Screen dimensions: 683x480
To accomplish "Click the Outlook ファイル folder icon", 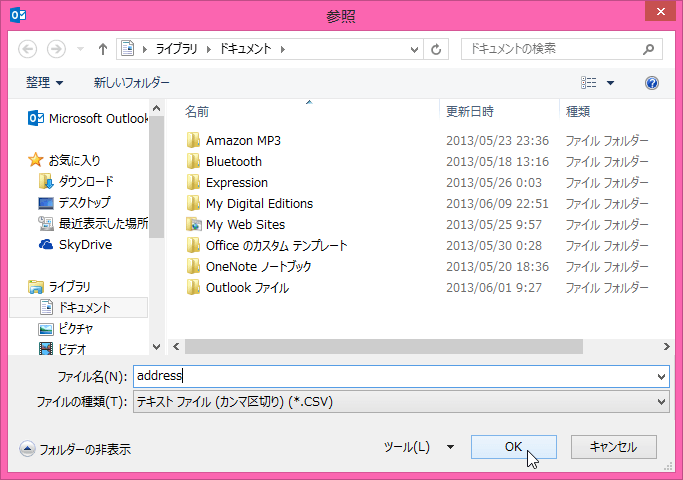I will pyautogui.click(x=193, y=287).
